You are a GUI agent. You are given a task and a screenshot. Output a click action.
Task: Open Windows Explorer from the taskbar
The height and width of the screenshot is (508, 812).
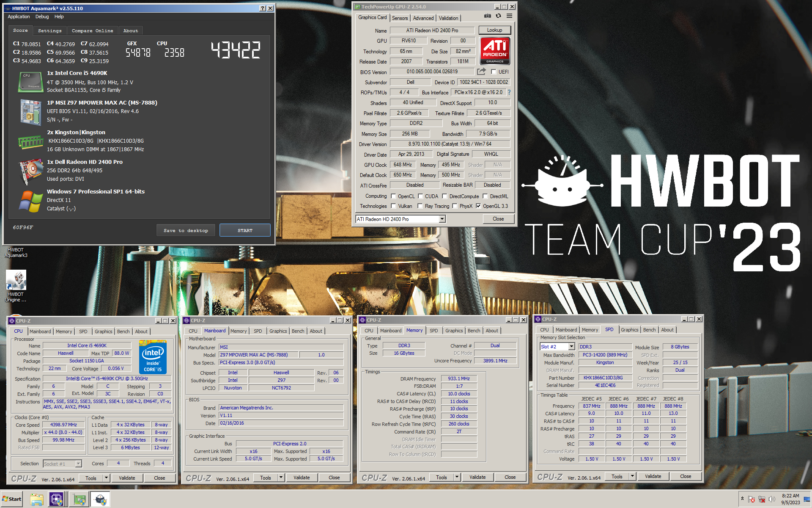37,500
